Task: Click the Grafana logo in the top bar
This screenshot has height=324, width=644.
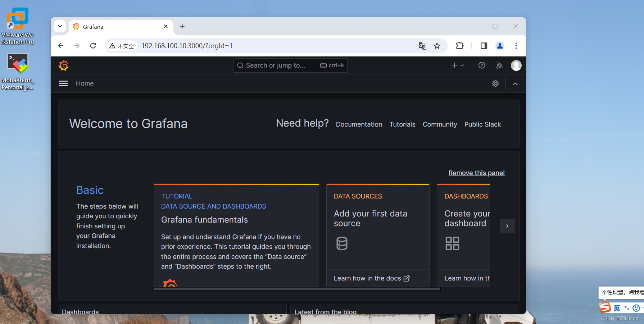Action: (x=63, y=65)
